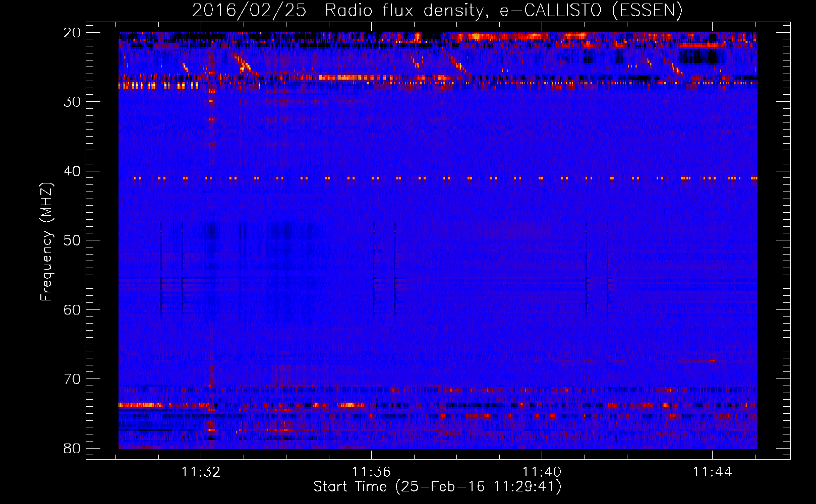Select the 11:36 time tick label
Viewport: 816px width, 504px height.
[x=371, y=472]
